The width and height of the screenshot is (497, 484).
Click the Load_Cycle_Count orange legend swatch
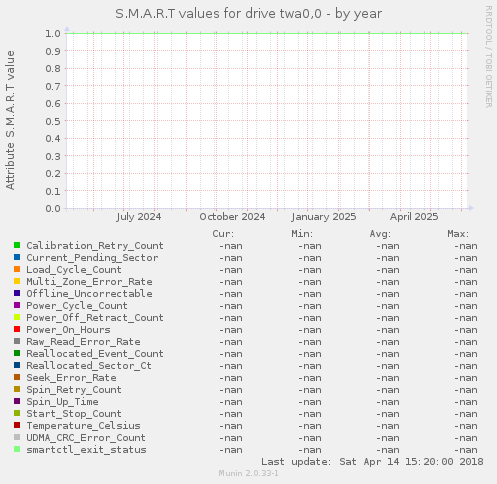(x=17, y=269)
